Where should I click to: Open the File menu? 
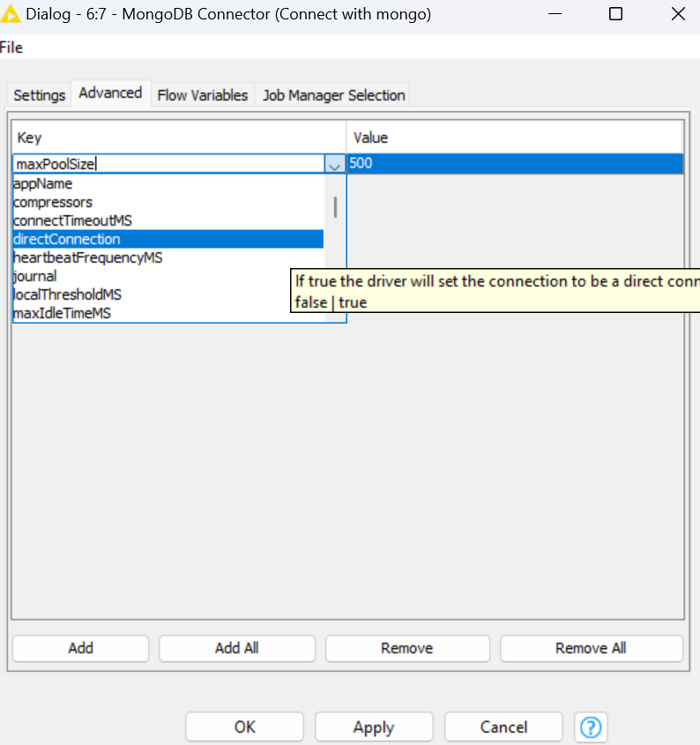coord(11,48)
